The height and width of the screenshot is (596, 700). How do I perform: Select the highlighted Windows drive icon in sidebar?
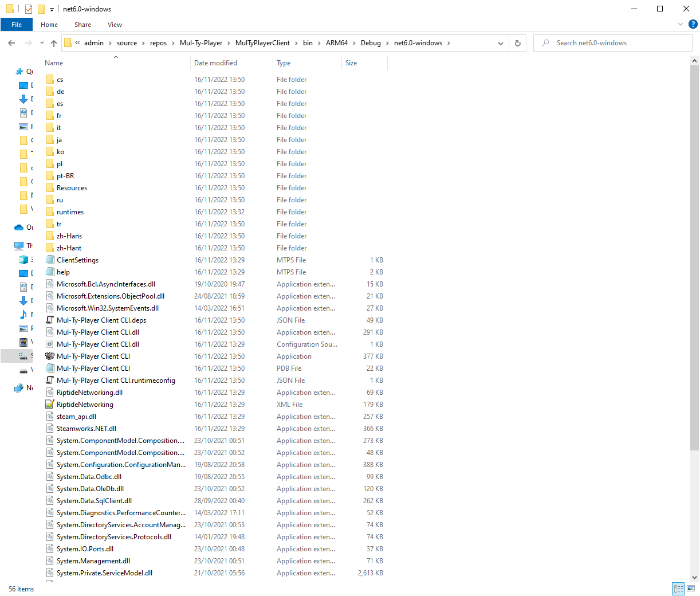coord(23,356)
